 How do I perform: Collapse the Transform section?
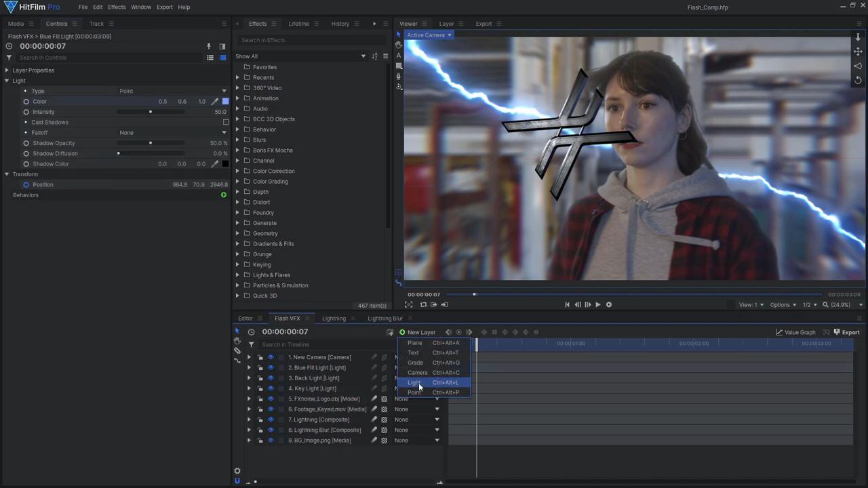coord(7,174)
